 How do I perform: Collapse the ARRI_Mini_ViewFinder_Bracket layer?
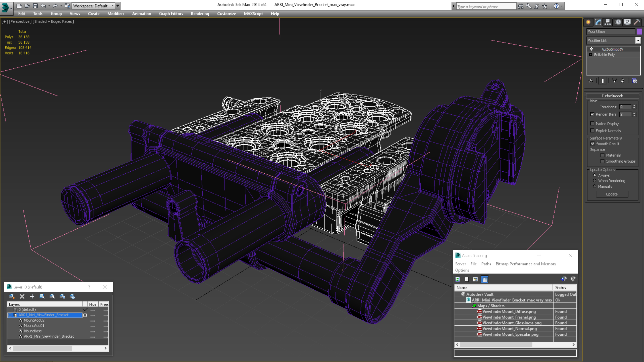pos(10,315)
